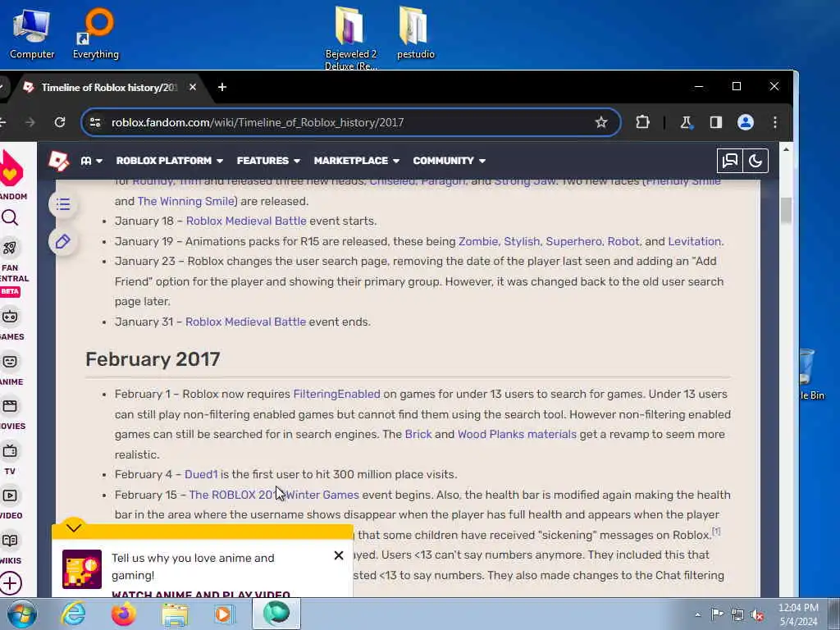Expand the ROBLOX PLATFORM menu

click(169, 161)
